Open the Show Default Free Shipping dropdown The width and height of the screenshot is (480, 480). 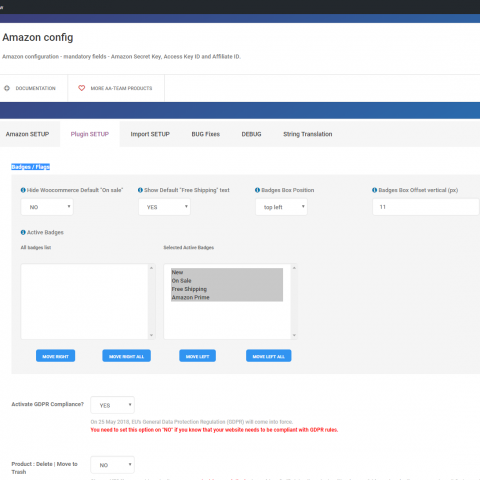(164, 207)
